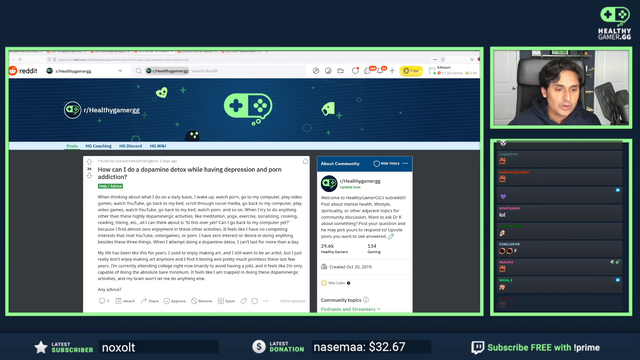Click the distinguish shield icon under post
Viewport: 640px width, 360px height.
tap(254, 301)
